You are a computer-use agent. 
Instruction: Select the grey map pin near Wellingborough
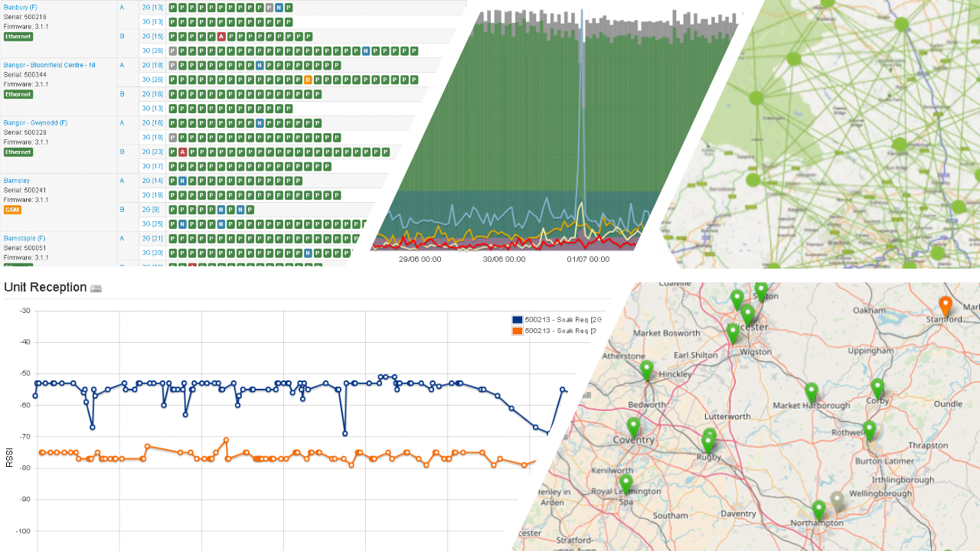tap(838, 501)
